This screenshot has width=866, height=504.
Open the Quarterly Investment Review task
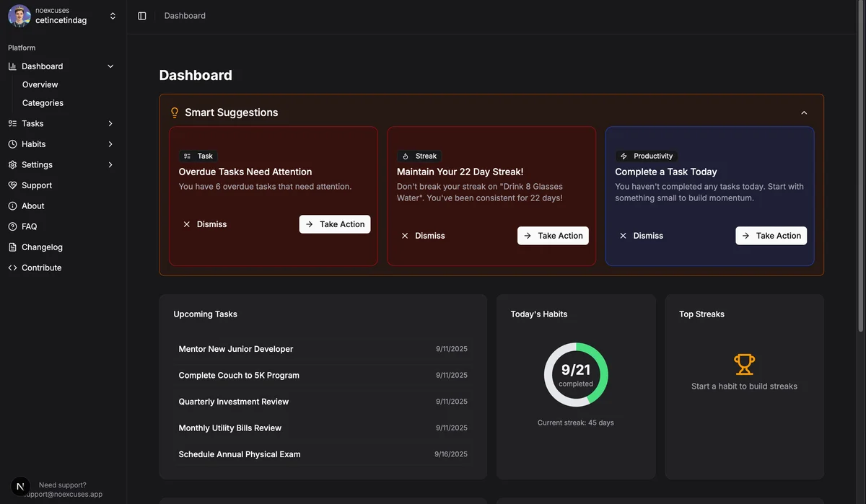pyautogui.click(x=234, y=402)
